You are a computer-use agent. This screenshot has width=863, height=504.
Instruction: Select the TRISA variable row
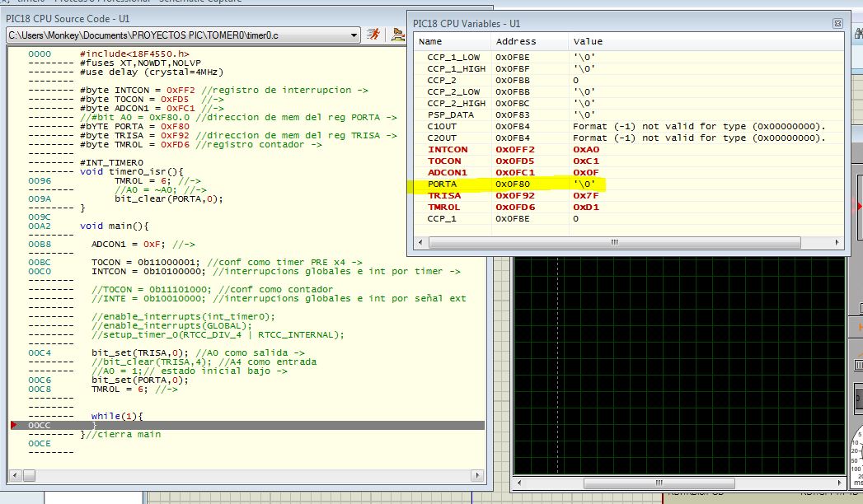tap(629, 196)
